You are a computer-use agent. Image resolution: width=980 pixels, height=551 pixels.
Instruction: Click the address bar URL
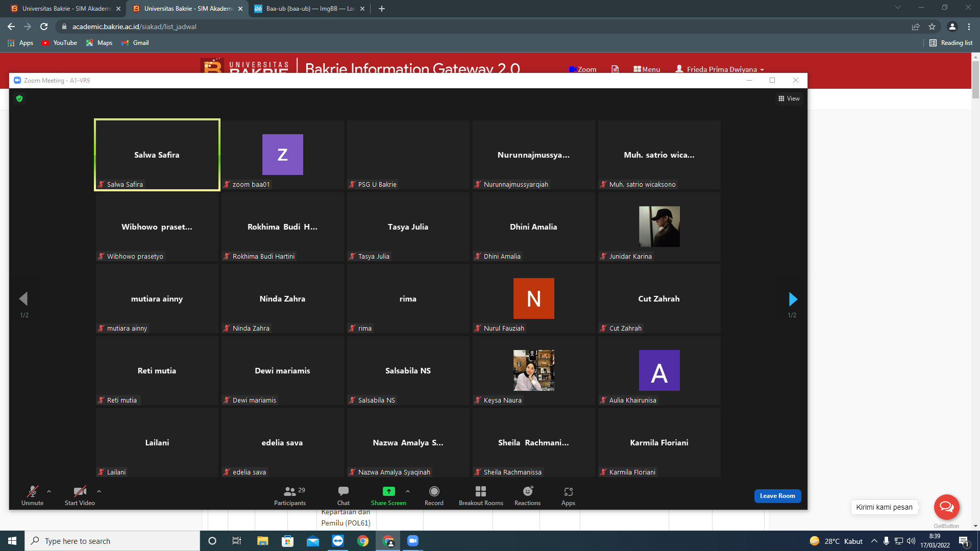pyautogui.click(x=134, y=27)
